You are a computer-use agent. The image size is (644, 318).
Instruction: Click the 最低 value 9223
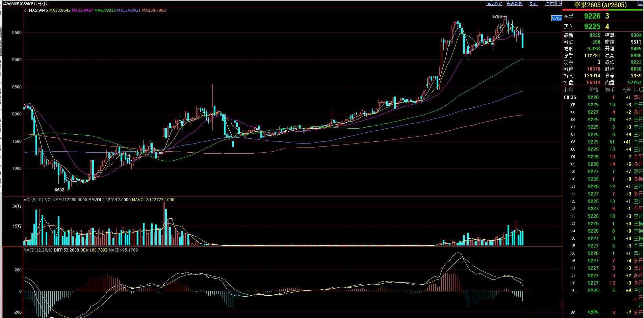[x=636, y=62]
